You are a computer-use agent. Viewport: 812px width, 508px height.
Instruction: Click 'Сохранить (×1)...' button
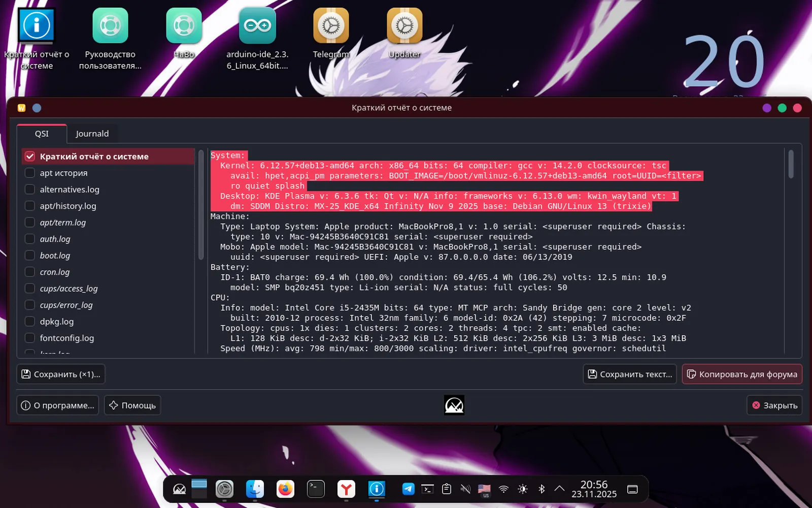click(61, 374)
